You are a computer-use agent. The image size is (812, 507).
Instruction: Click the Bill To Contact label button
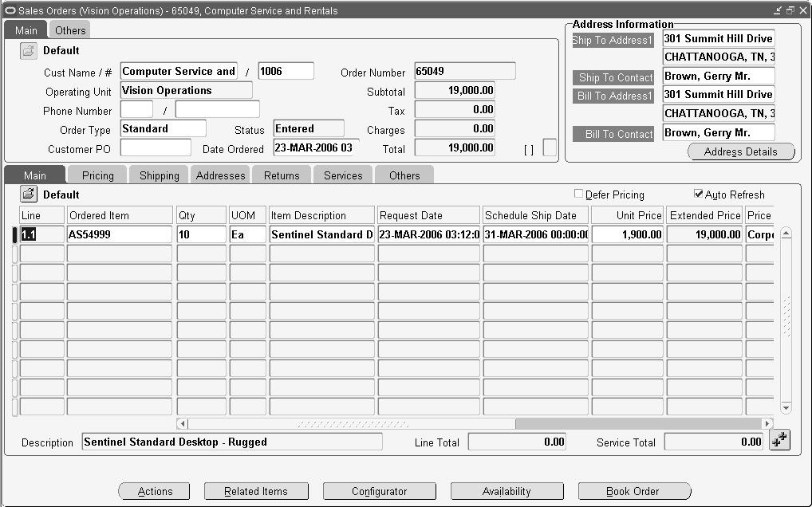click(x=613, y=134)
